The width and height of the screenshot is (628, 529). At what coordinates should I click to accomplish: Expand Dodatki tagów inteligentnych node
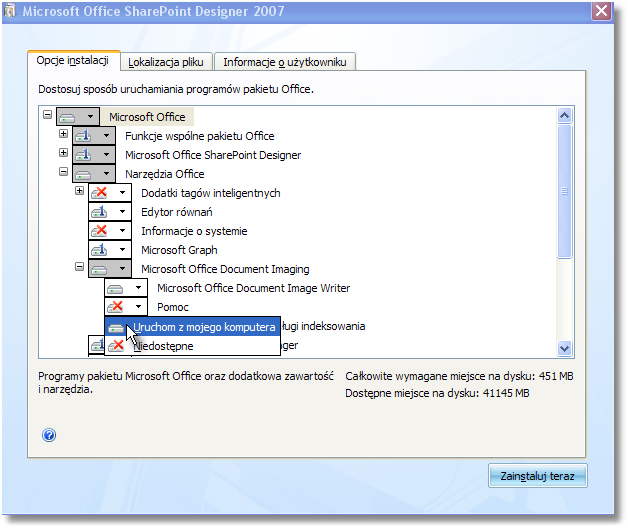(x=79, y=191)
